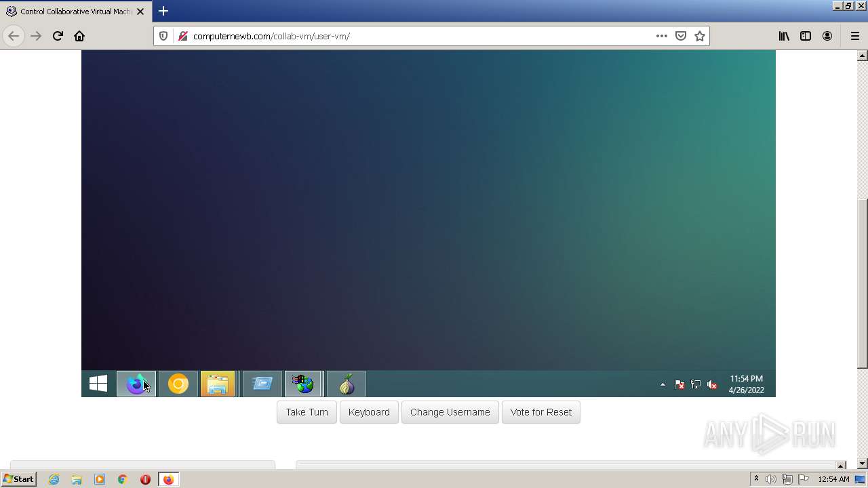Go back with the Firefox back arrow
This screenshot has height=488, width=868.
pos(14,36)
